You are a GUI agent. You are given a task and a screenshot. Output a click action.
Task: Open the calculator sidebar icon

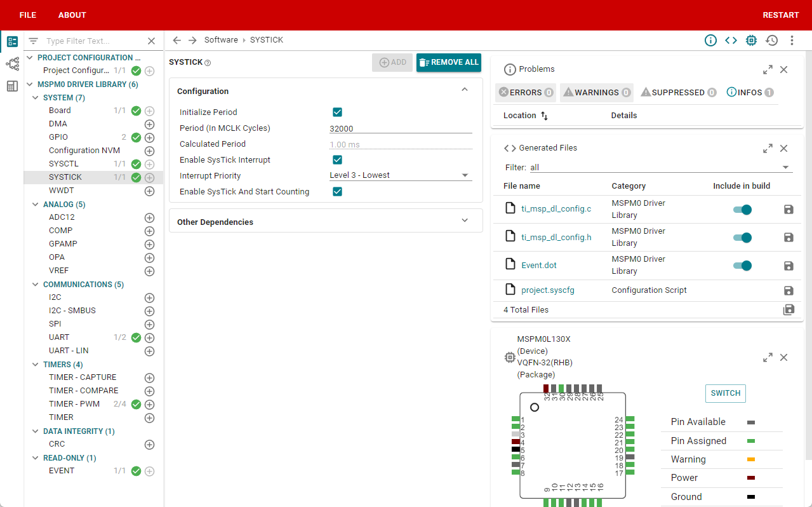[12, 86]
